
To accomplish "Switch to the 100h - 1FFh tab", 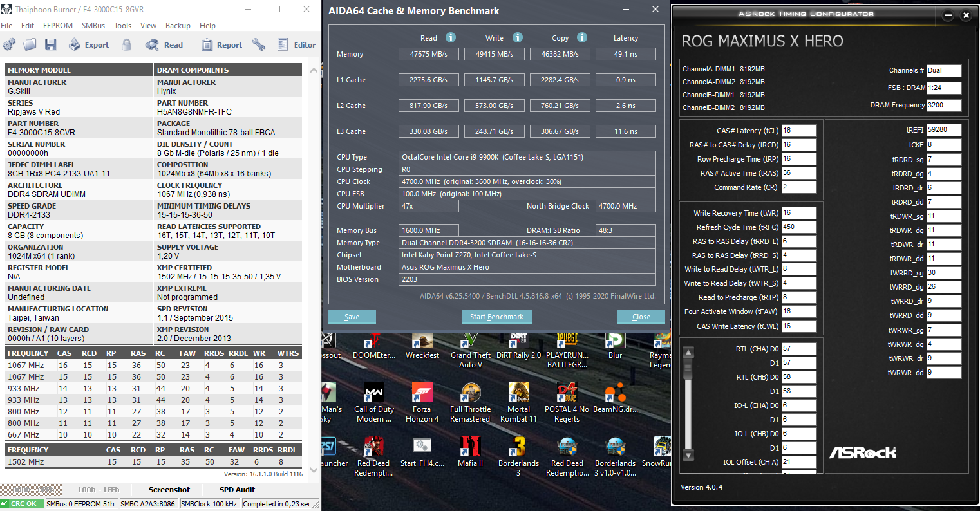I will click(99, 490).
